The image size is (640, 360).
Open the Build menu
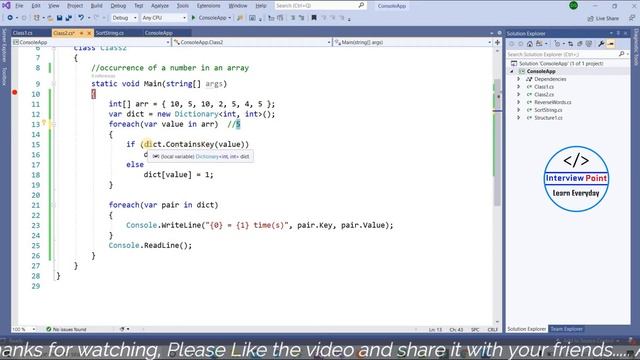coord(96,6)
